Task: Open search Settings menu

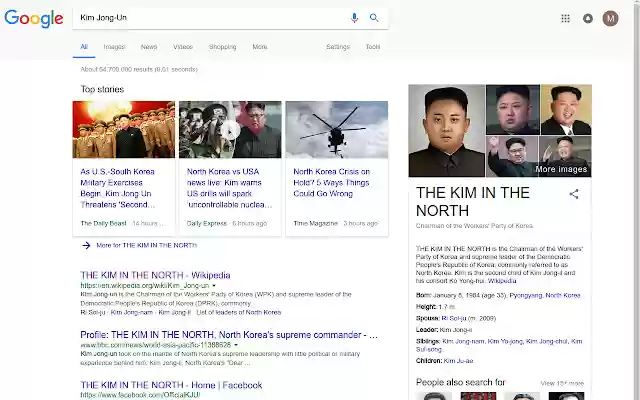Action: (338, 47)
